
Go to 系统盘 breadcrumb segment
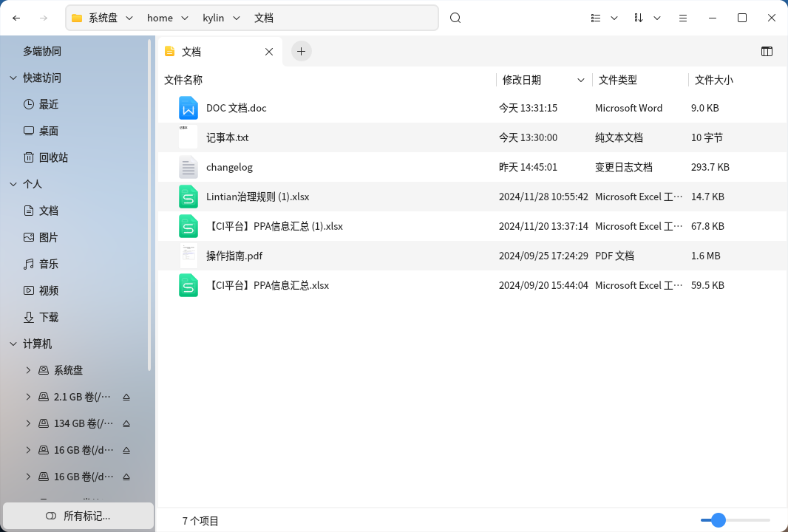pos(103,18)
